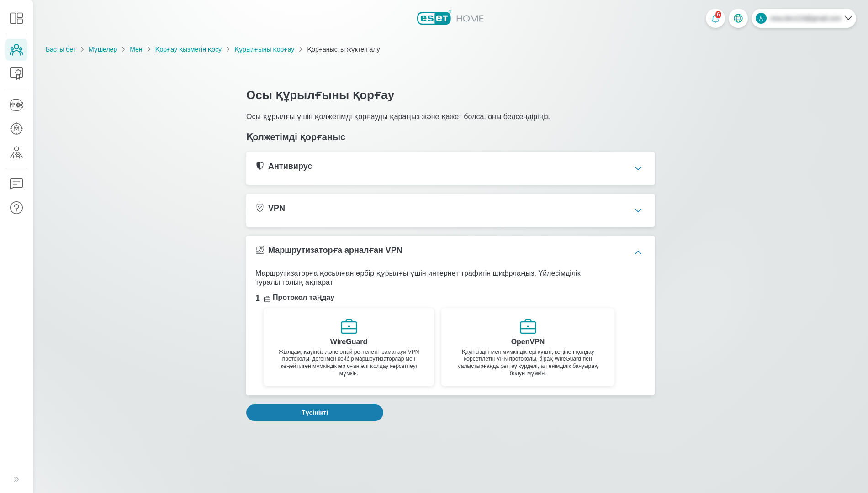Click Маршрутизаторға арналған VPN title
The width and height of the screenshot is (868, 493).
tap(335, 250)
